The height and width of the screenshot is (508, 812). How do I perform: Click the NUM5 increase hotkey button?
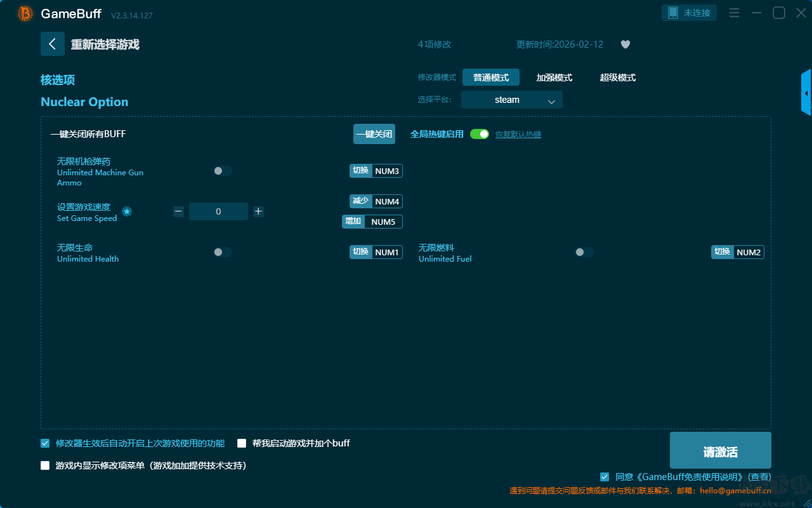(383, 222)
